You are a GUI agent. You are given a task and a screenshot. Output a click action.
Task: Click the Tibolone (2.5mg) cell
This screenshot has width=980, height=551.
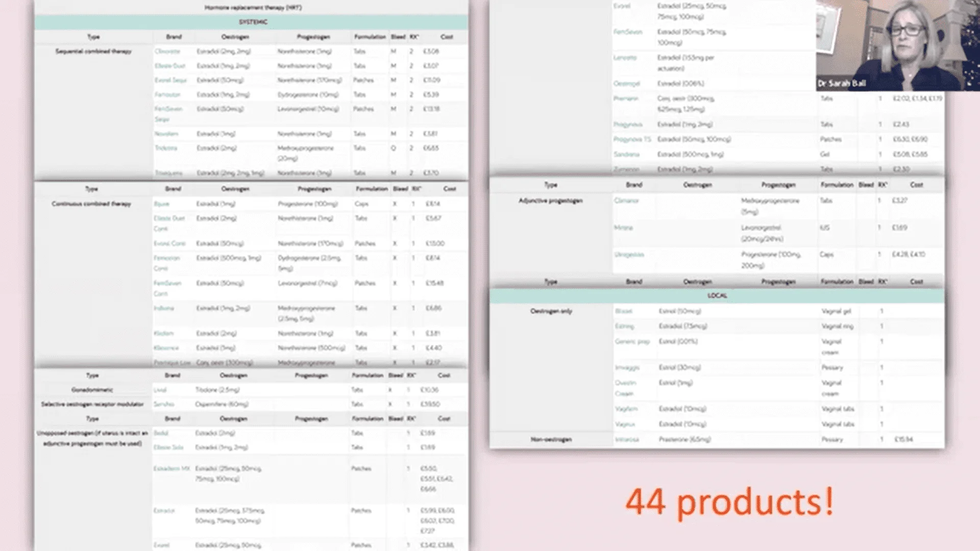tap(217, 390)
